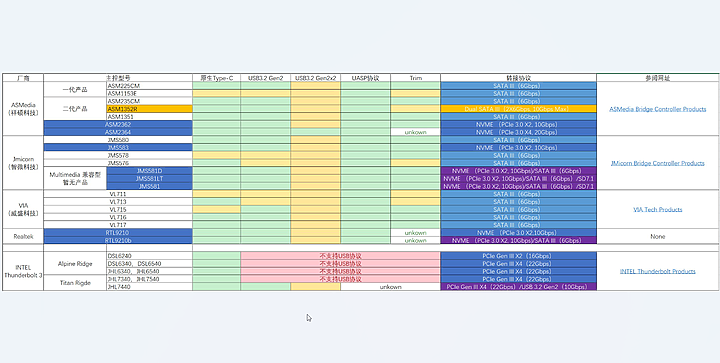The width and height of the screenshot is (720, 363).
Task: Click the ASM235CM model cell
Action: tap(149, 101)
